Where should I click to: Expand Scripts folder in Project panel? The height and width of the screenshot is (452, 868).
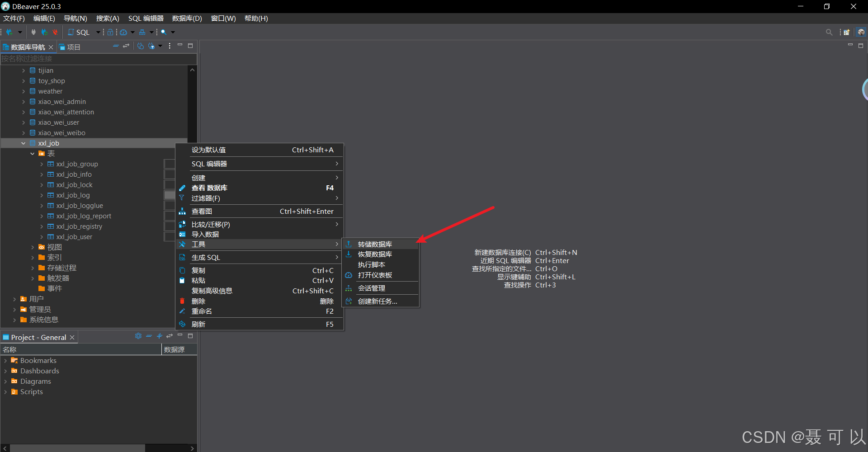(x=5, y=392)
